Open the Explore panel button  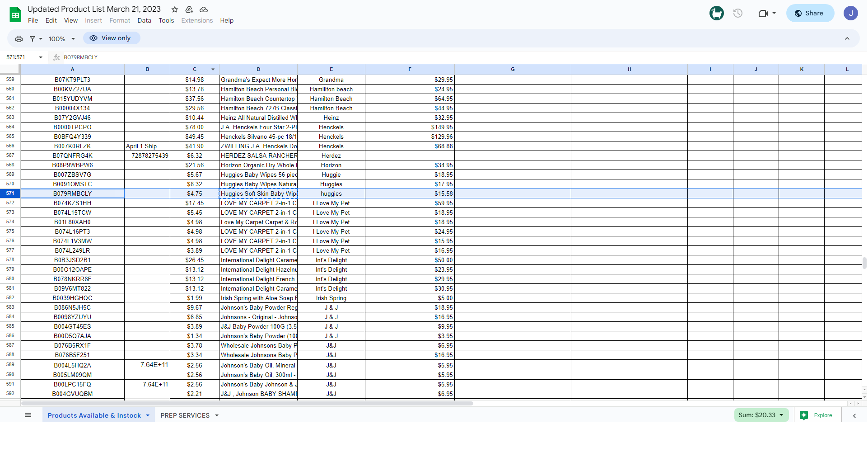[x=817, y=415]
